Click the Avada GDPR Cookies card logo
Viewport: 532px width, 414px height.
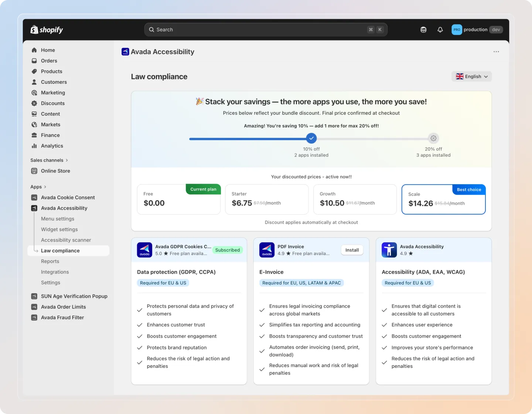[144, 250]
